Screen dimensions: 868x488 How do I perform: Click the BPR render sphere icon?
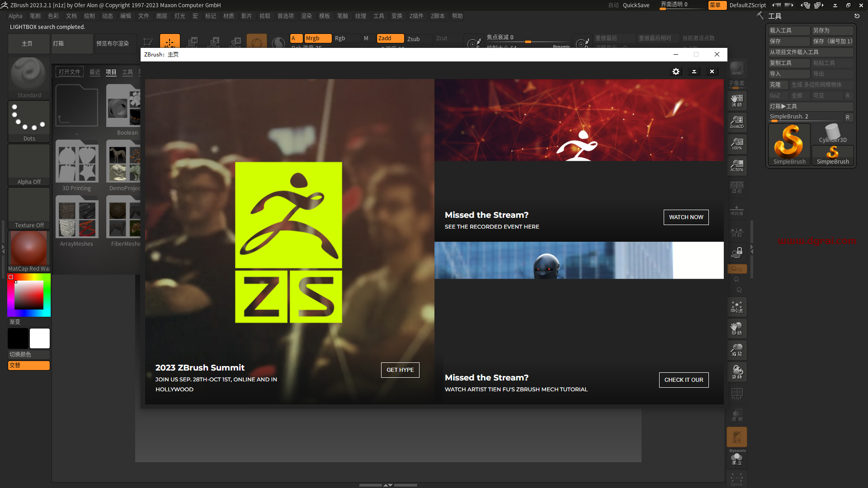[736, 68]
